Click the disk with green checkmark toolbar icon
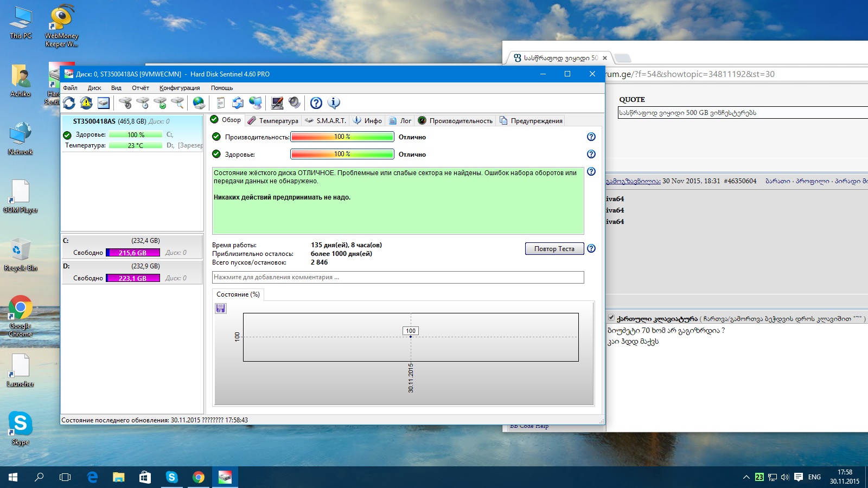Image resolution: width=868 pixels, height=488 pixels. tap(160, 103)
